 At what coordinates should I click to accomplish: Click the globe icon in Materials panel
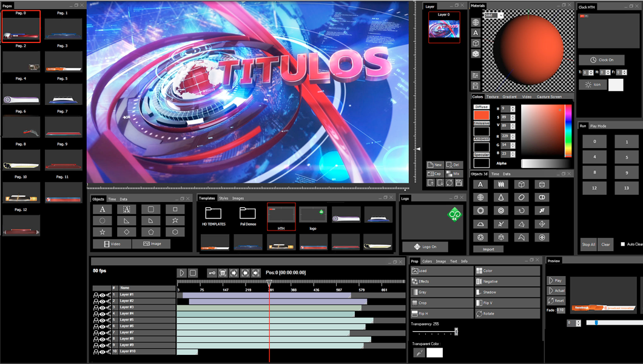click(x=476, y=22)
